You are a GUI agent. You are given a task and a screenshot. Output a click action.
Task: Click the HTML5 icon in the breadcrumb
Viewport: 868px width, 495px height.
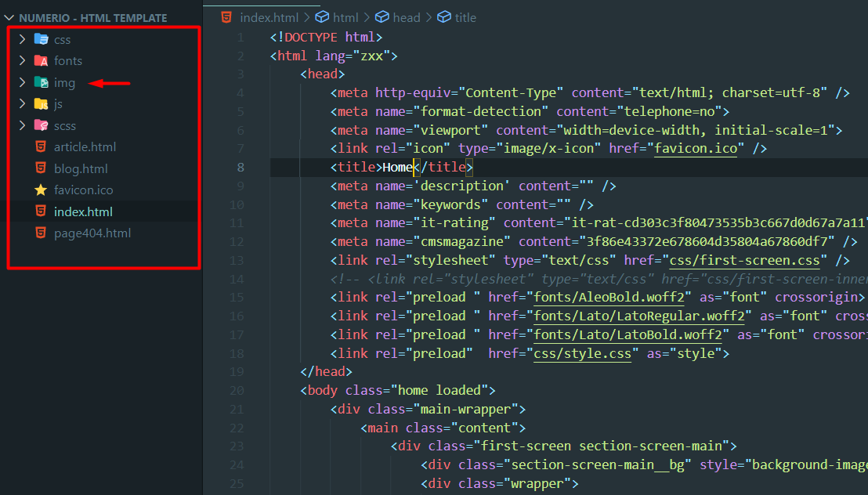point(226,17)
